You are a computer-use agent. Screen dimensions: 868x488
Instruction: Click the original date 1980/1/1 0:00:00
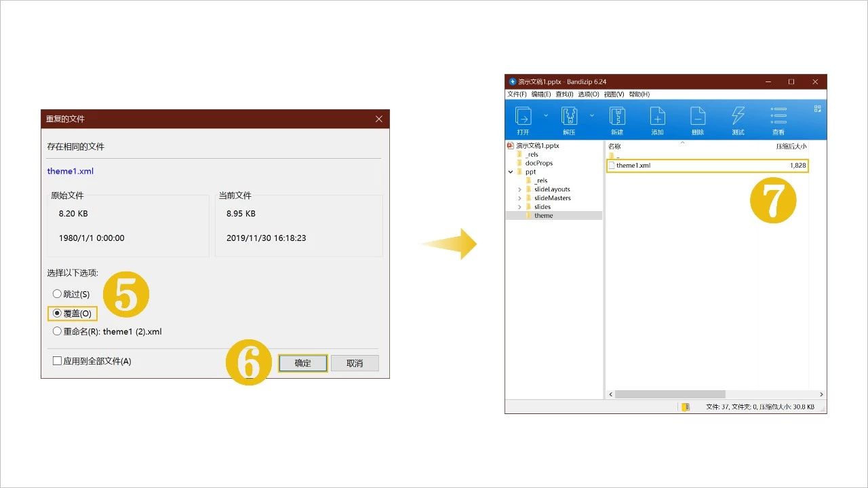[x=92, y=238]
